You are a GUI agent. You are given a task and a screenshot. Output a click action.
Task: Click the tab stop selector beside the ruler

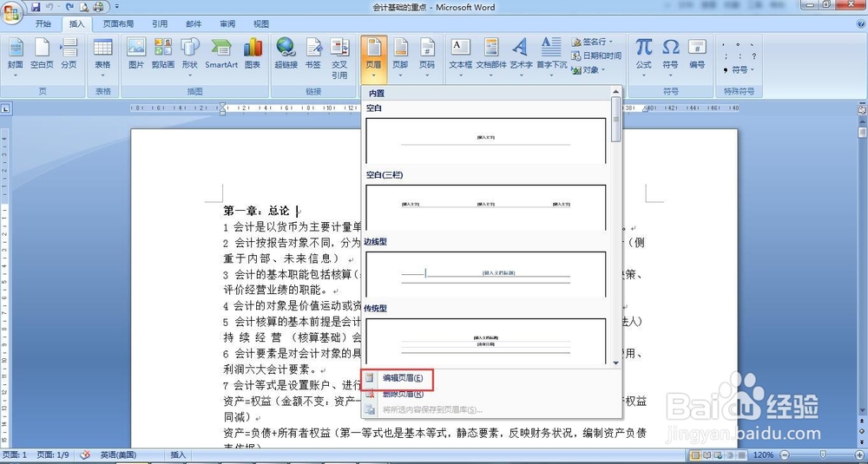point(5,109)
